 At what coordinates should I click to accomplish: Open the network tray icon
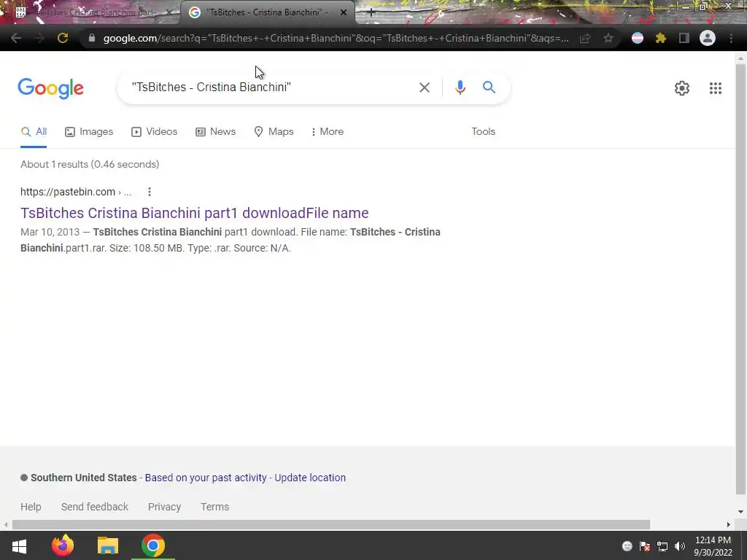[662, 546]
